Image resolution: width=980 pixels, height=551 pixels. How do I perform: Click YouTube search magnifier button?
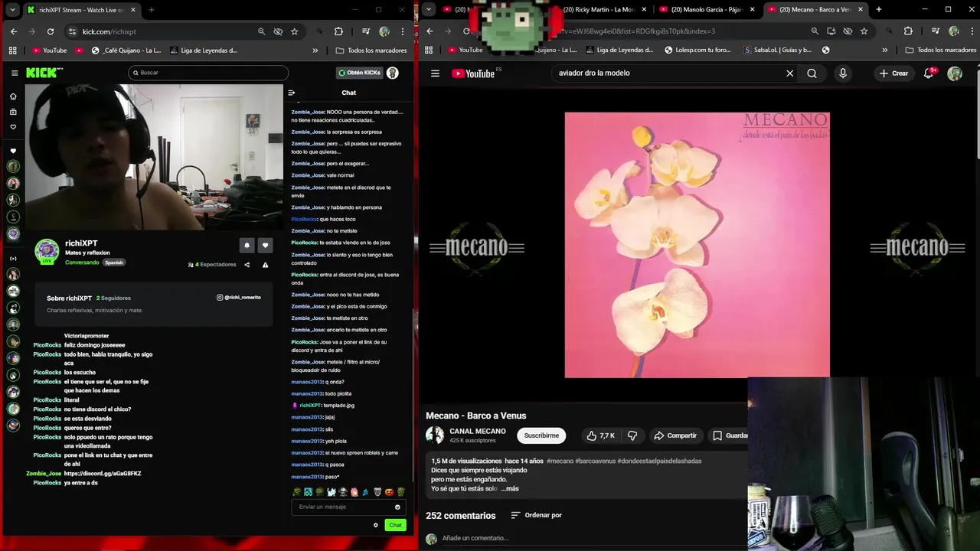[x=812, y=73]
